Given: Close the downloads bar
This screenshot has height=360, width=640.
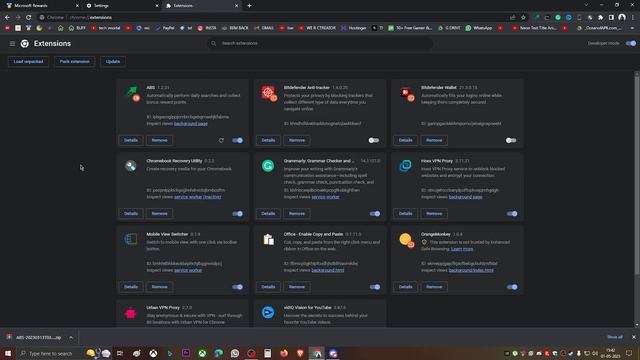Looking at the screenshot, I should (x=634, y=337).
